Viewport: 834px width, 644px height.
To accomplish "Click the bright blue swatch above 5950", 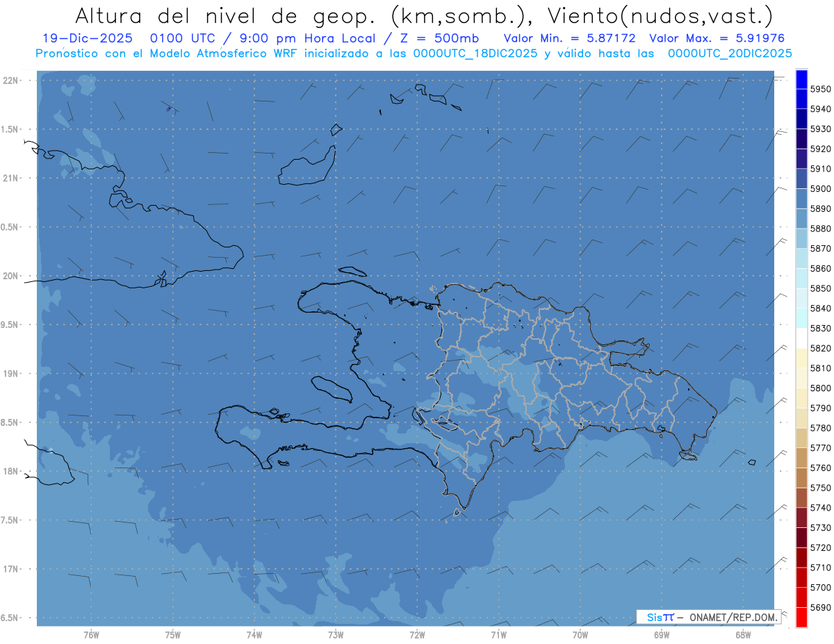I will click(x=801, y=79).
